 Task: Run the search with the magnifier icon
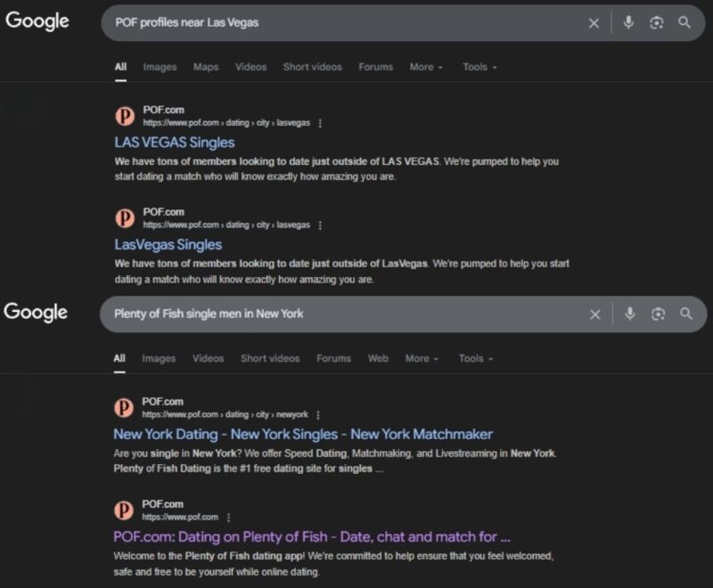pyautogui.click(x=686, y=24)
